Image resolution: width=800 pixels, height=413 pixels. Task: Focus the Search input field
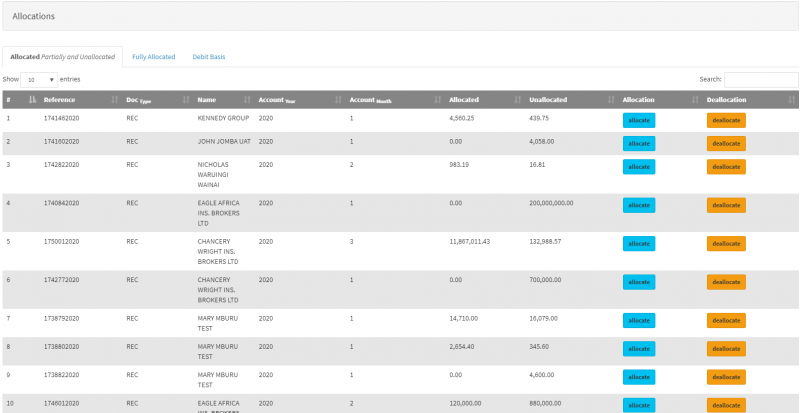(x=761, y=80)
